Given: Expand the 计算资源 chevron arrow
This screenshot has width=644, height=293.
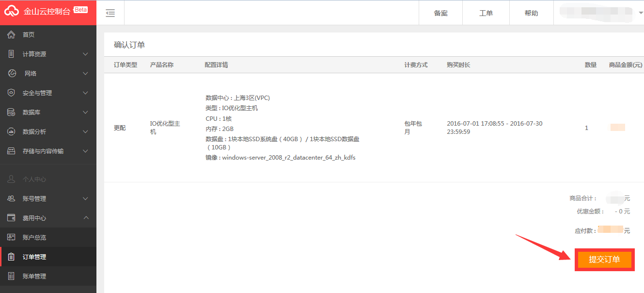Looking at the screenshot, I should (x=86, y=54).
